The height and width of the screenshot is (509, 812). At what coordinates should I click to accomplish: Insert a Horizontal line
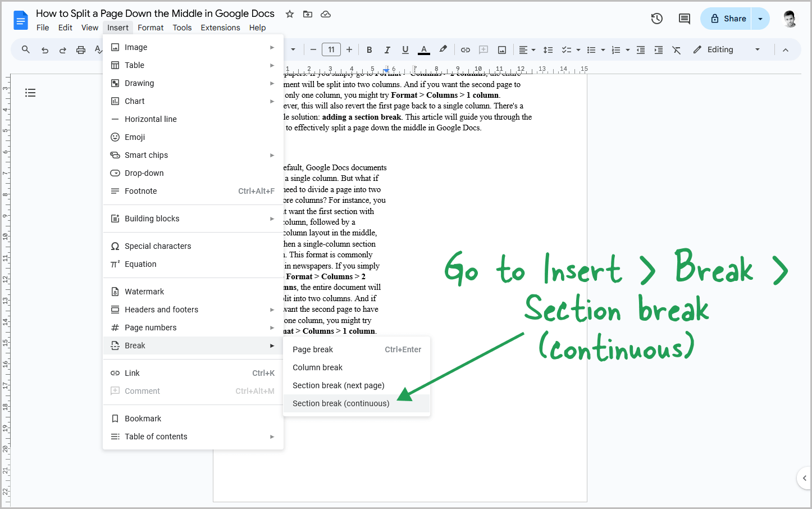coord(193,119)
